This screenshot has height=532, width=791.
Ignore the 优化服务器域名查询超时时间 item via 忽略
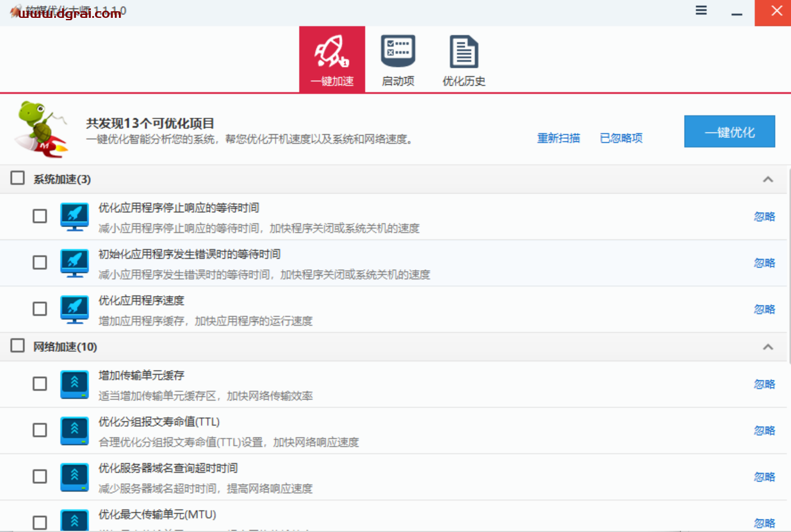click(x=764, y=476)
